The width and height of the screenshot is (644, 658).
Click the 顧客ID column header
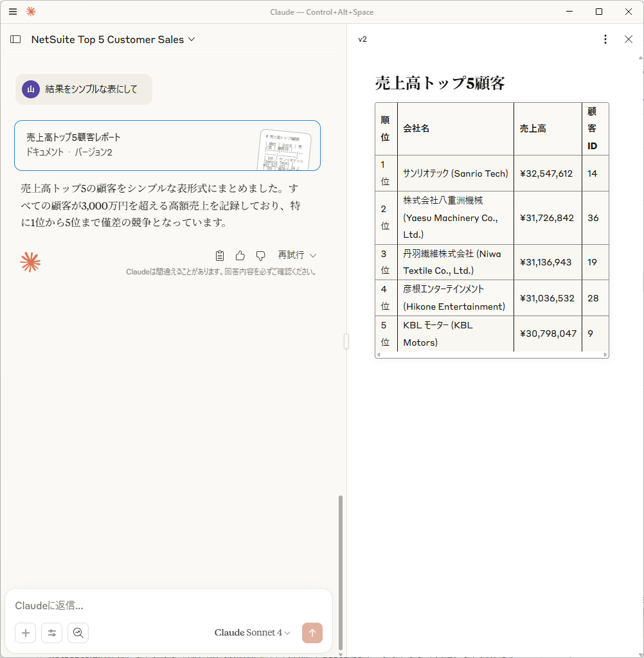click(595, 129)
